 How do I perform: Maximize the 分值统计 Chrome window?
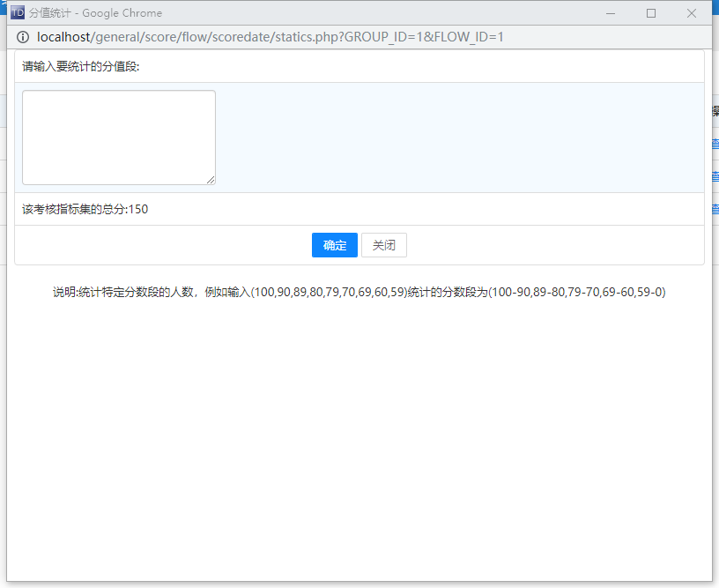pos(651,13)
